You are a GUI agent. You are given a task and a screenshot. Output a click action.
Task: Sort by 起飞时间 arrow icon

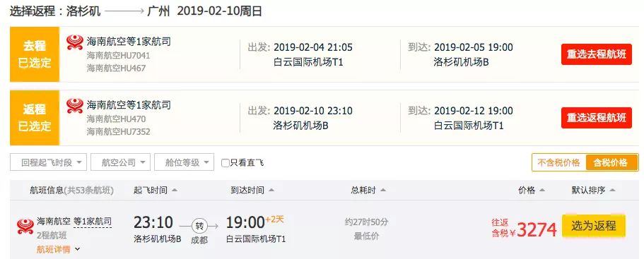pyautogui.click(x=175, y=190)
